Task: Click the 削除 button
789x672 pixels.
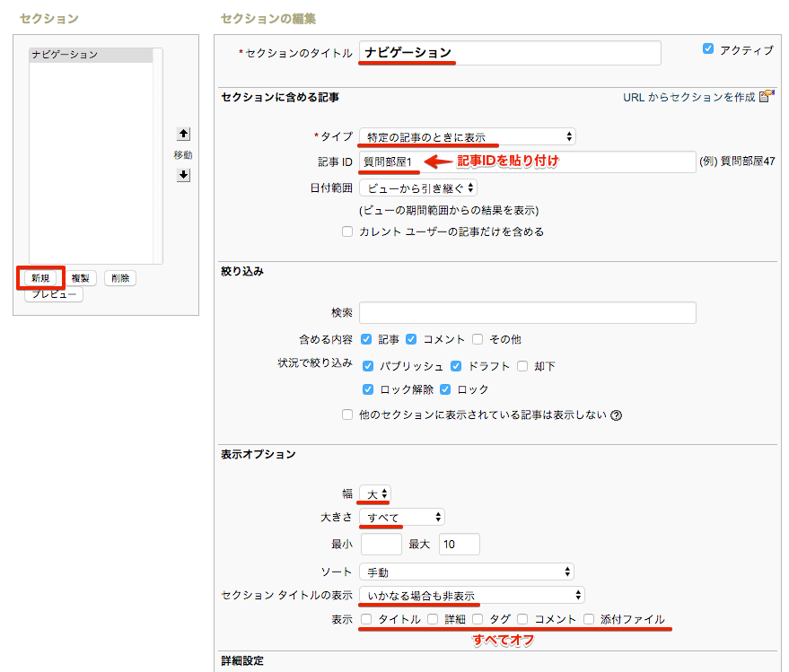Action: 120,278
